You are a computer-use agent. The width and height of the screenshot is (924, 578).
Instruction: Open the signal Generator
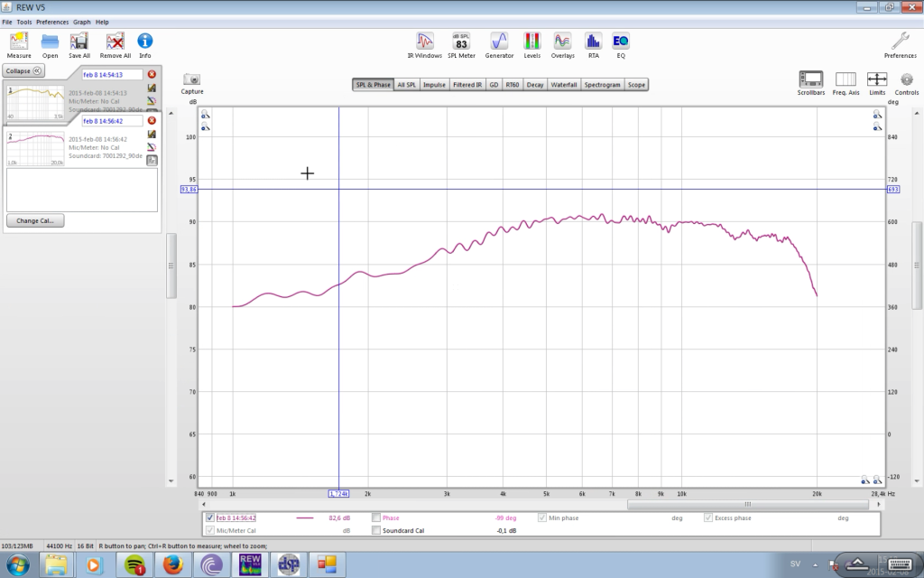[x=499, y=42]
